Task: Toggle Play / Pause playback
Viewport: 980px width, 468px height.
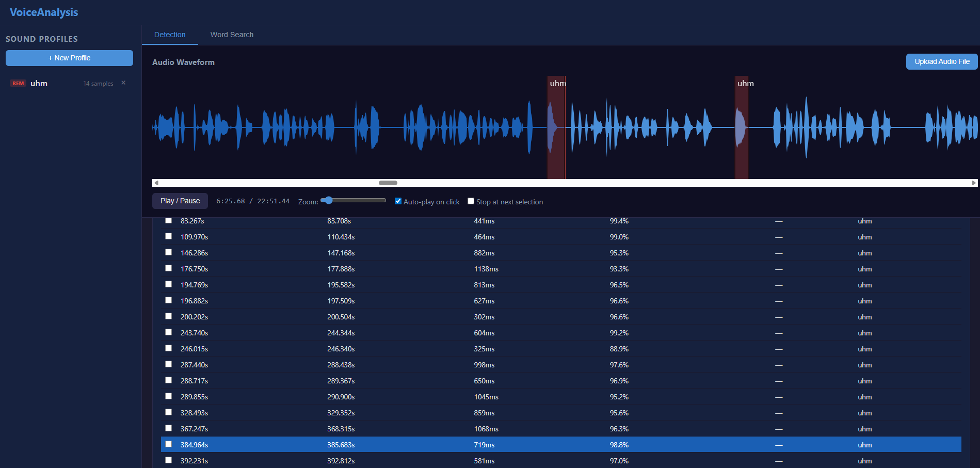Action: click(x=180, y=201)
